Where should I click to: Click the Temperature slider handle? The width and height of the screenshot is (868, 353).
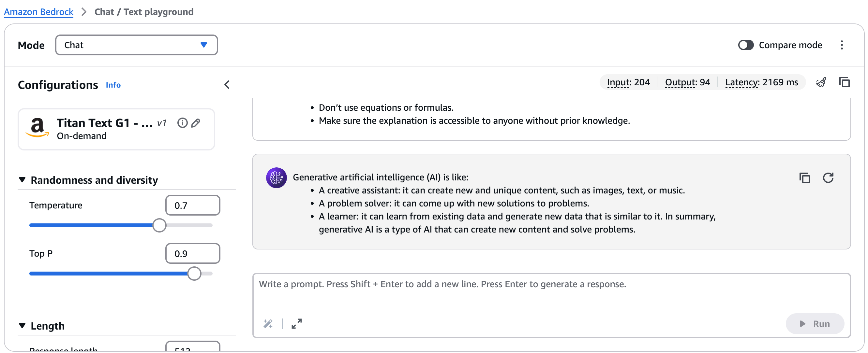[x=159, y=225]
